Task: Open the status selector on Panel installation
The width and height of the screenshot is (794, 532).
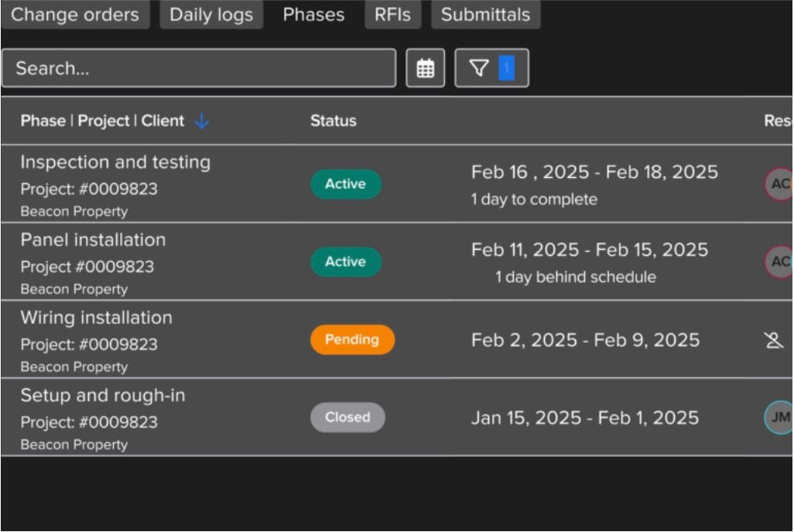Action: click(345, 261)
